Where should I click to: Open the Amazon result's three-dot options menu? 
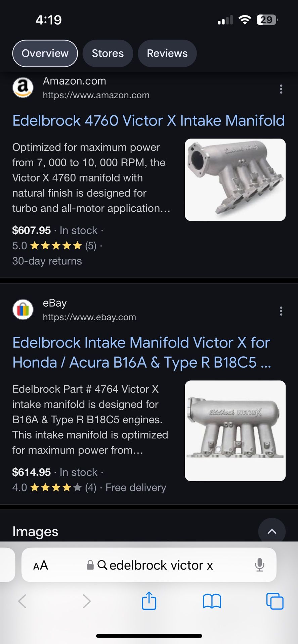pos(281,89)
